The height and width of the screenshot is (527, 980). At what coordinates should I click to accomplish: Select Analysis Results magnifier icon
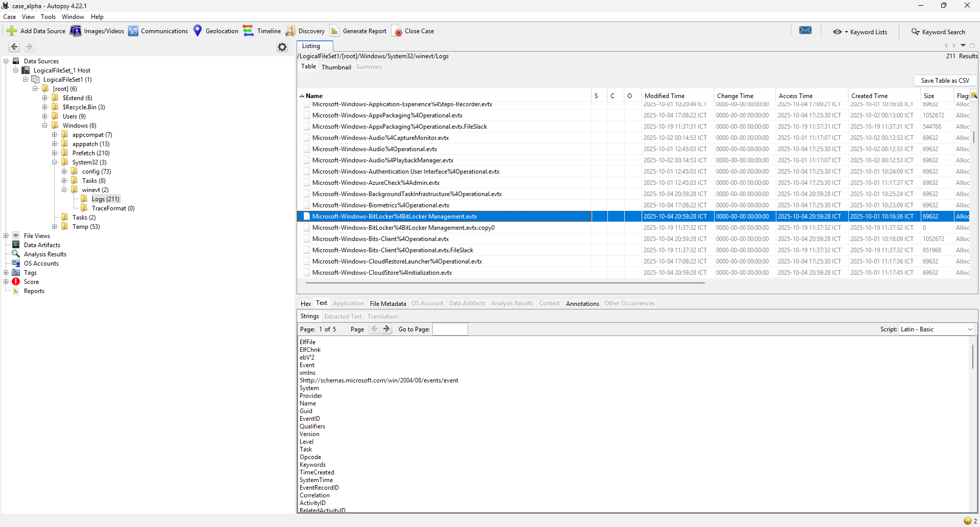click(16, 254)
